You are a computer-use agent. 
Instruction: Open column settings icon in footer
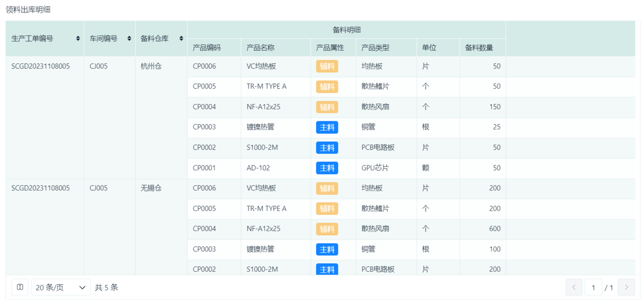(x=20, y=287)
